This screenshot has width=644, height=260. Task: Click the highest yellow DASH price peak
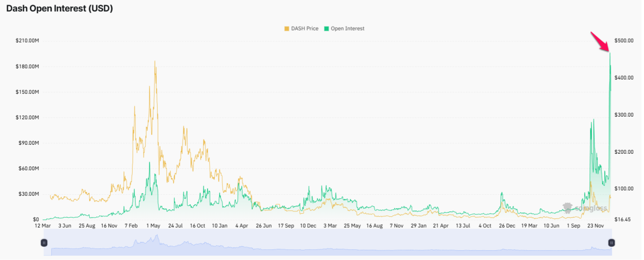click(155, 61)
